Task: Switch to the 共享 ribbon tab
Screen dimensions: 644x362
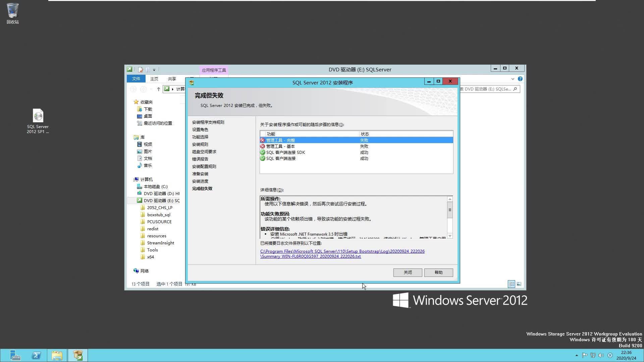Action: click(172, 79)
